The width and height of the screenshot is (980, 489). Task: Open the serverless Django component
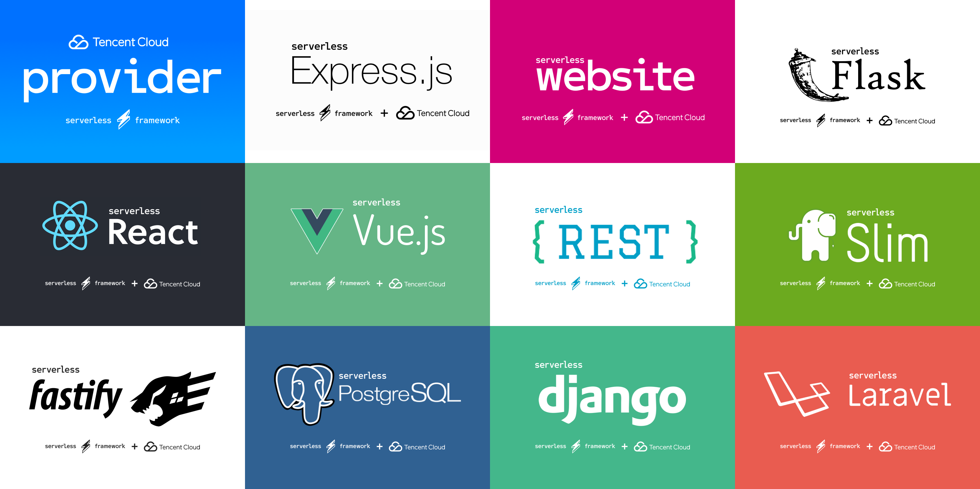click(612, 408)
